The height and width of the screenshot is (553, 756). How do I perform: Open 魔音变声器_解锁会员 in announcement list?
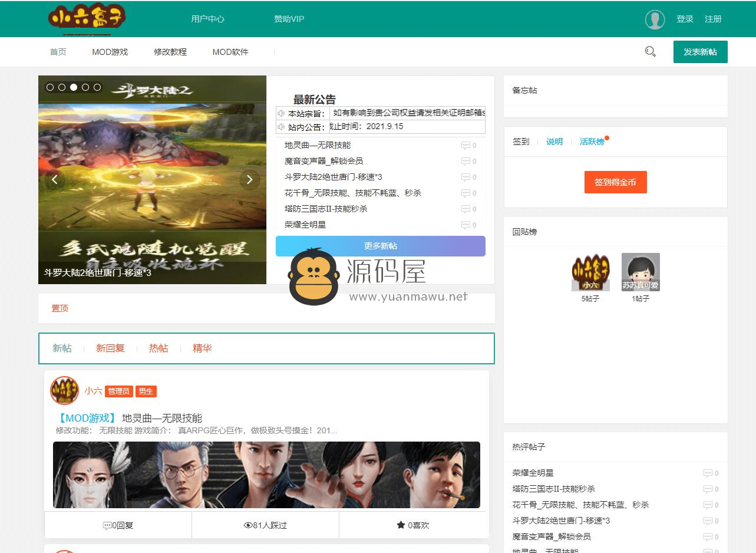point(323,161)
